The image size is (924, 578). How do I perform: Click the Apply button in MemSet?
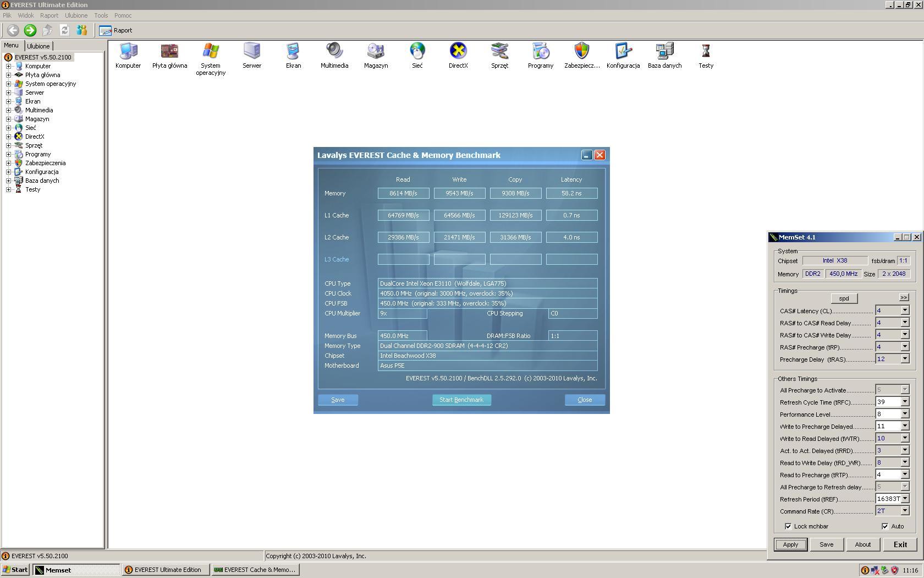[790, 544]
